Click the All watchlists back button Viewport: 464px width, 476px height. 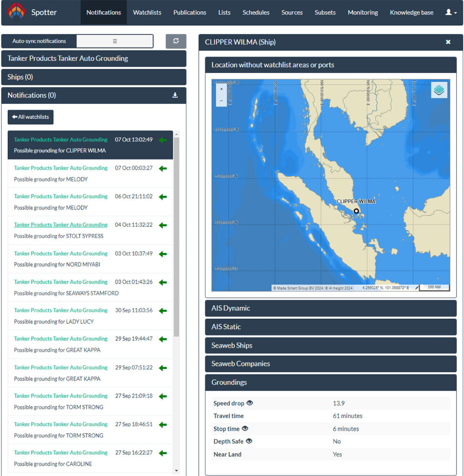click(31, 117)
